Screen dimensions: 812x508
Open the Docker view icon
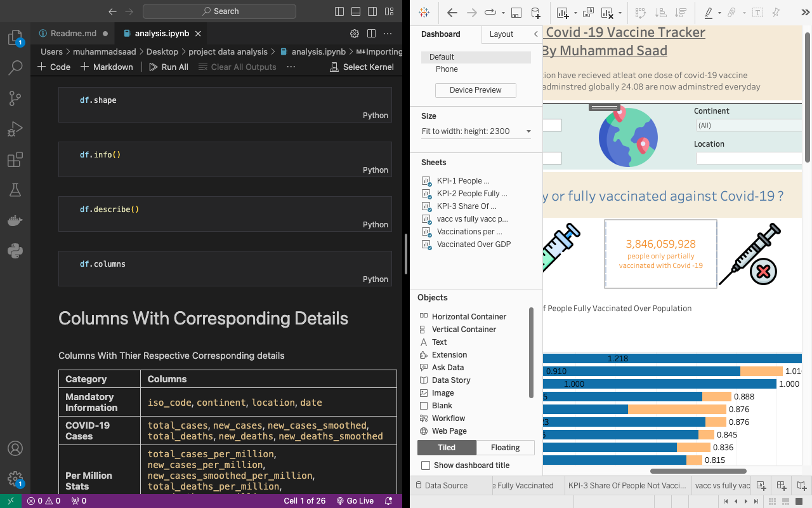[x=15, y=221]
